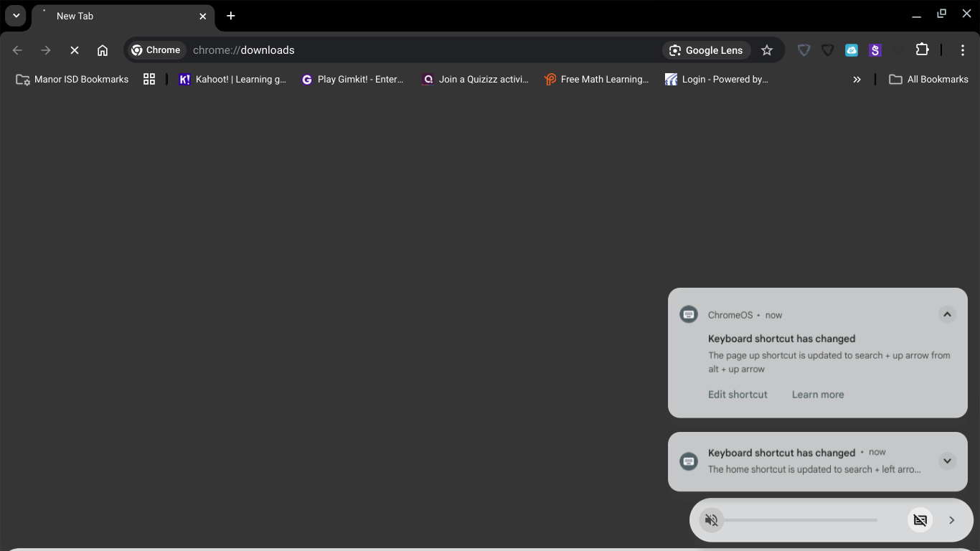The width and height of the screenshot is (980, 551).
Task: Open audio settings arrow
Action: pyautogui.click(x=952, y=520)
